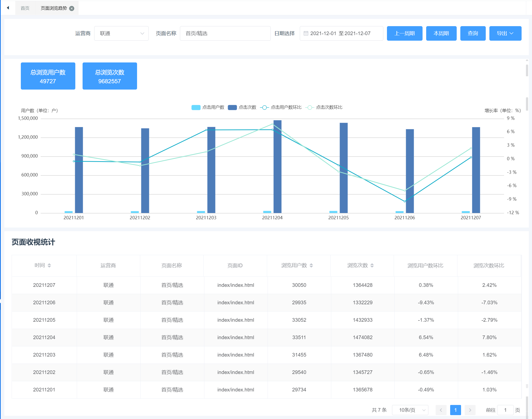Screen dimensions: 532x419
Task: Select the 页面浏览趋势 tab
Action: [x=54, y=8]
